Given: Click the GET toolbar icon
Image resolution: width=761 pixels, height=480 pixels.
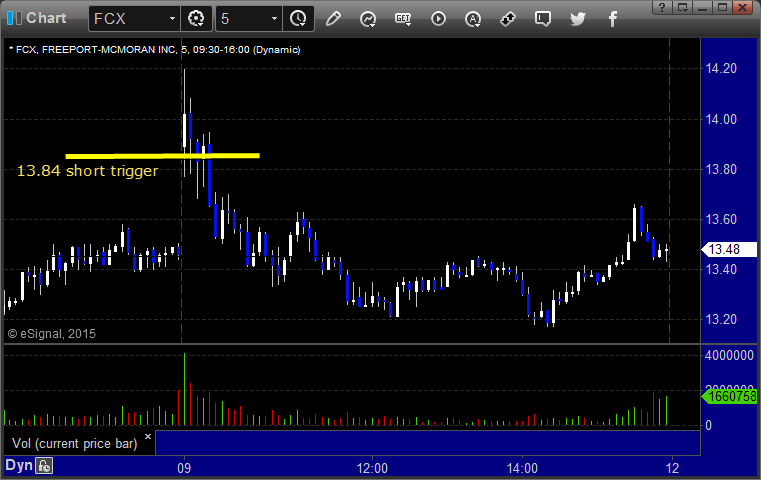Looking at the screenshot, I should (403, 19).
